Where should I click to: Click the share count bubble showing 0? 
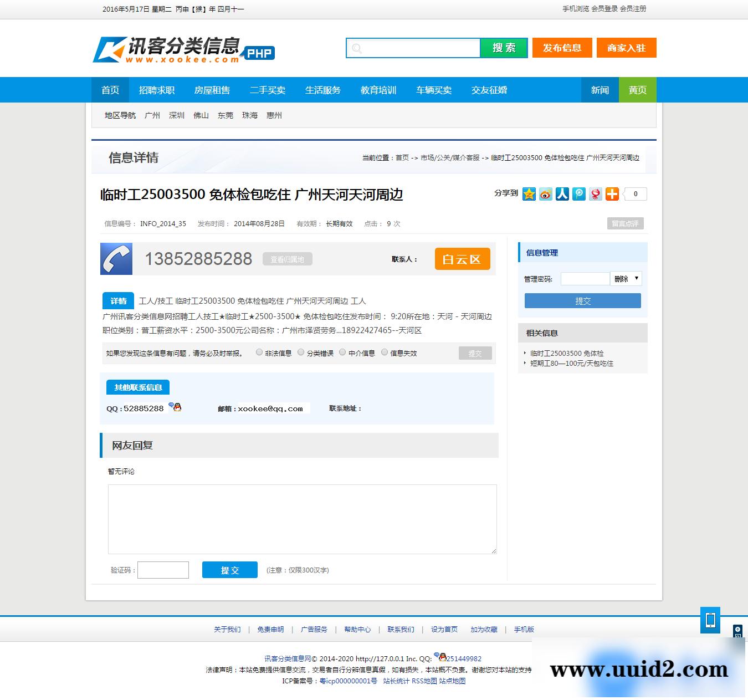tap(636, 194)
